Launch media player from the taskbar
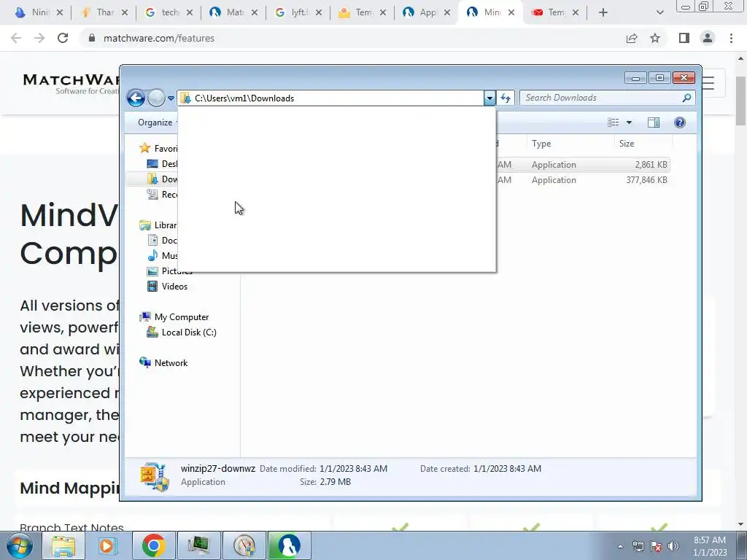 point(107,545)
